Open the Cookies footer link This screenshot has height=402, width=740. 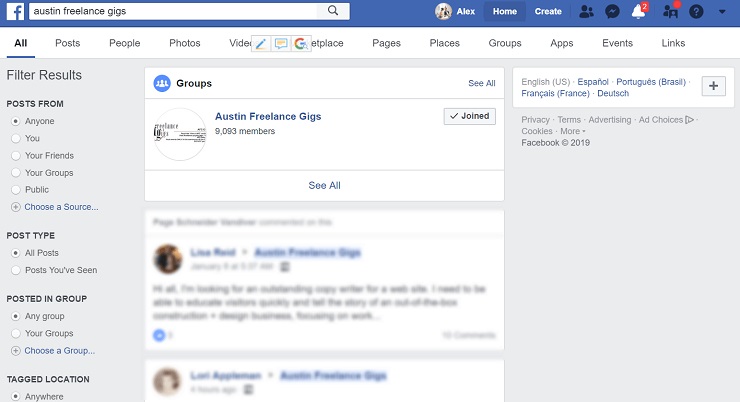point(537,131)
